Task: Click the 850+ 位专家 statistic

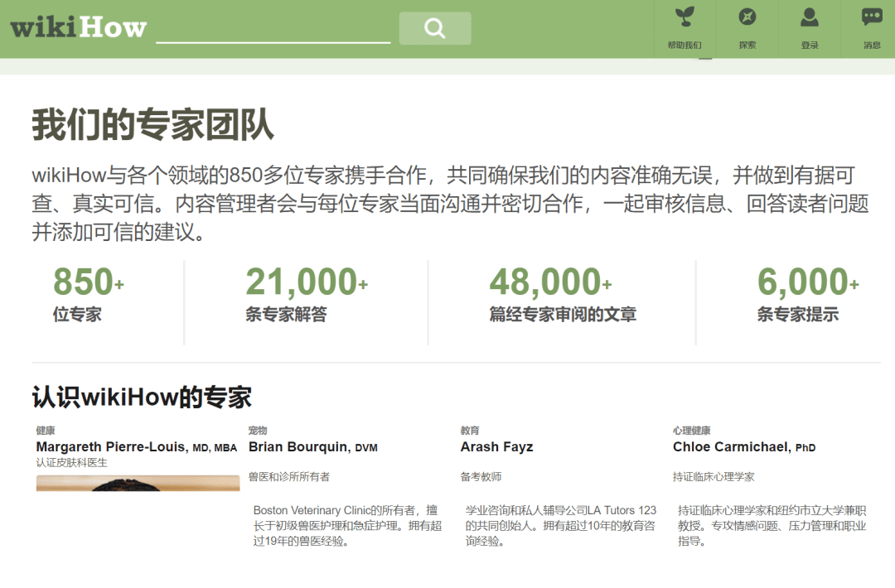Action: click(x=88, y=295)
